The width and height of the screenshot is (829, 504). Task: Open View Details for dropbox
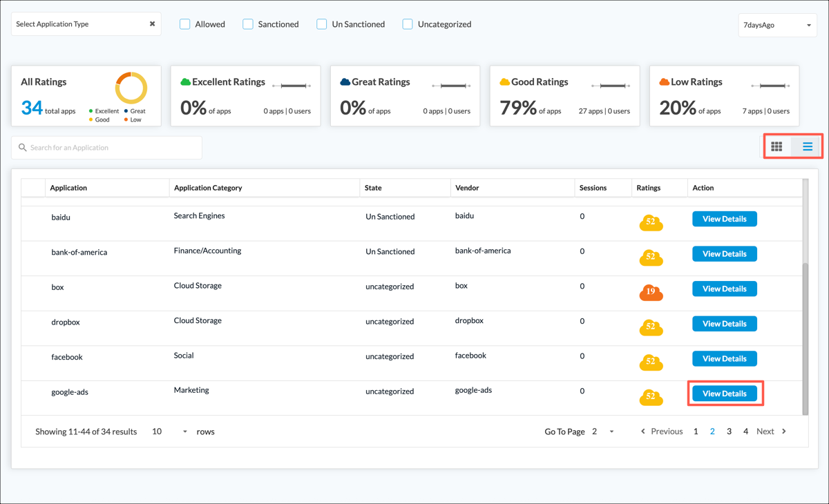pos(725,324)
